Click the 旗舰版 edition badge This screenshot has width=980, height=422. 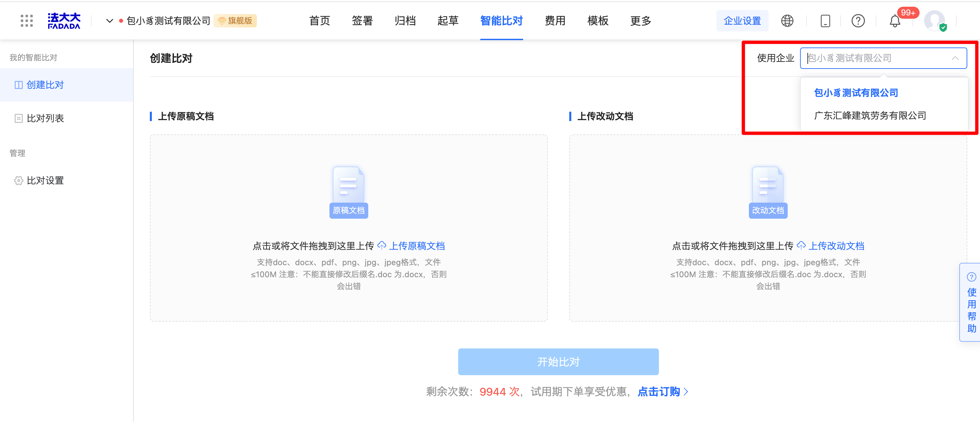click(x=235, y=20)
